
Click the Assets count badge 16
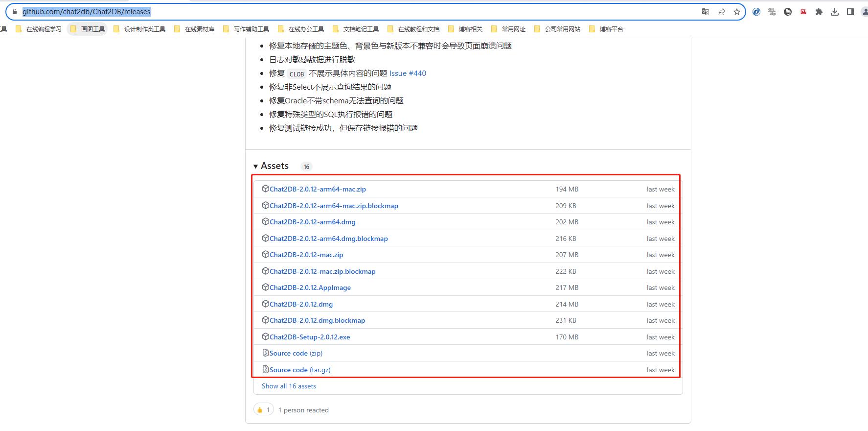(x=306, y=167)
